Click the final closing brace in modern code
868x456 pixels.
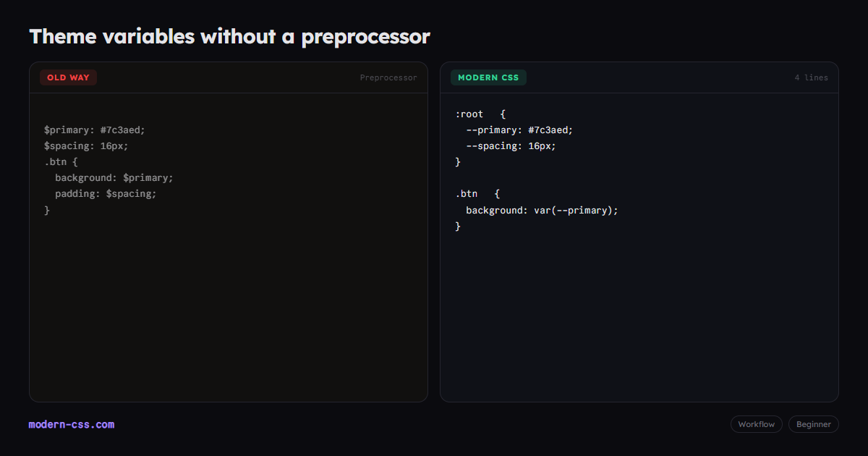pos(458,227)
